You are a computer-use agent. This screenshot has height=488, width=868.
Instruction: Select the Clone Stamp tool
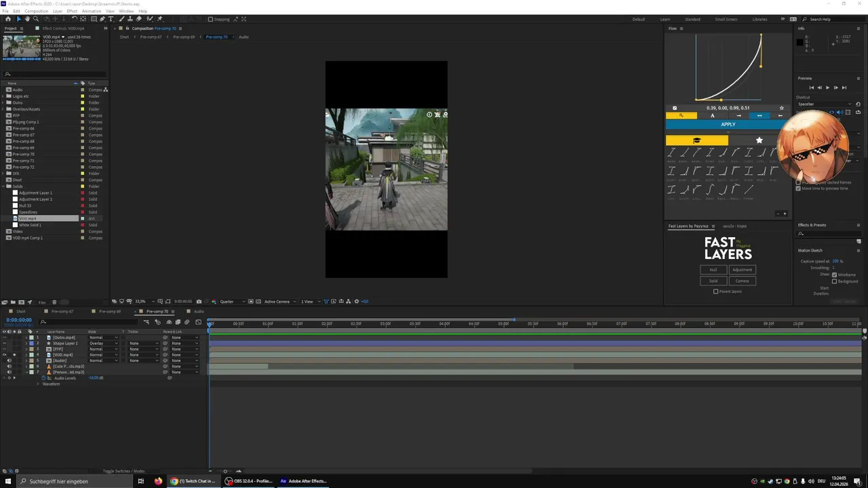130,19
